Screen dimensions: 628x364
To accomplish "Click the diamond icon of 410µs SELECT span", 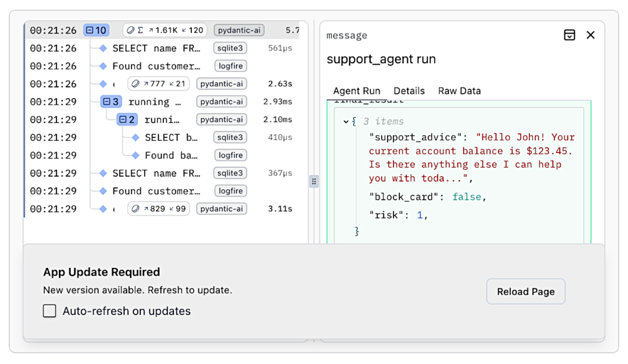I will [136, 137].
